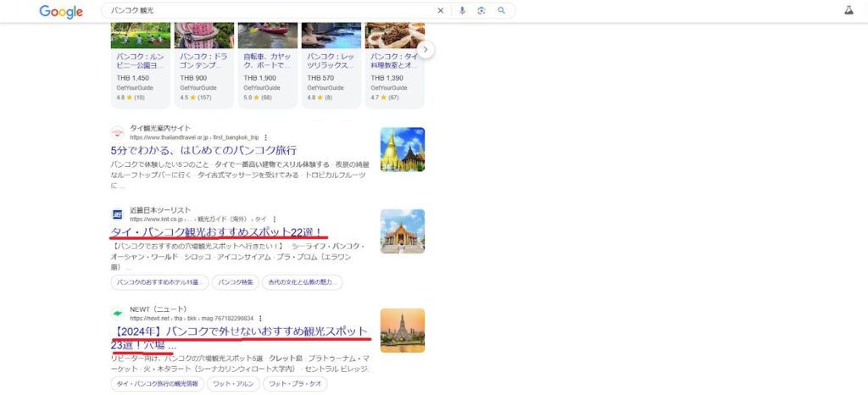Click the magnifier search icon
The height and width of the screenshot is (395, 868).
click(x=502, y=10)
